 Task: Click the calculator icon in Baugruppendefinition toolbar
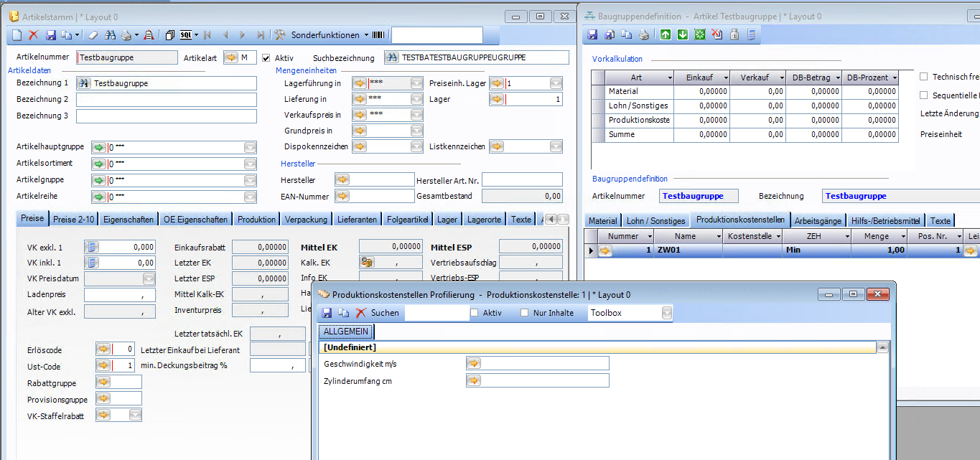click(x=751, y=34)
